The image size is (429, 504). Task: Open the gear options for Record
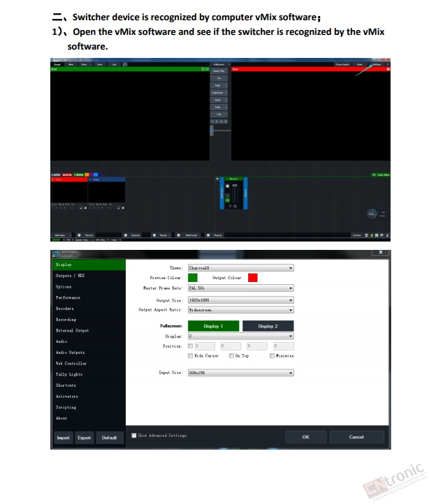(79, 235)
